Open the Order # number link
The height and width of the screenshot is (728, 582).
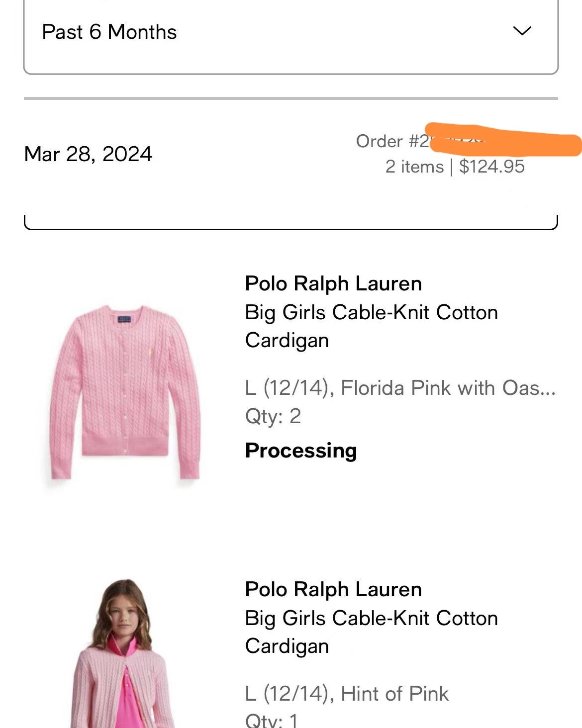(x=392, y=141)
